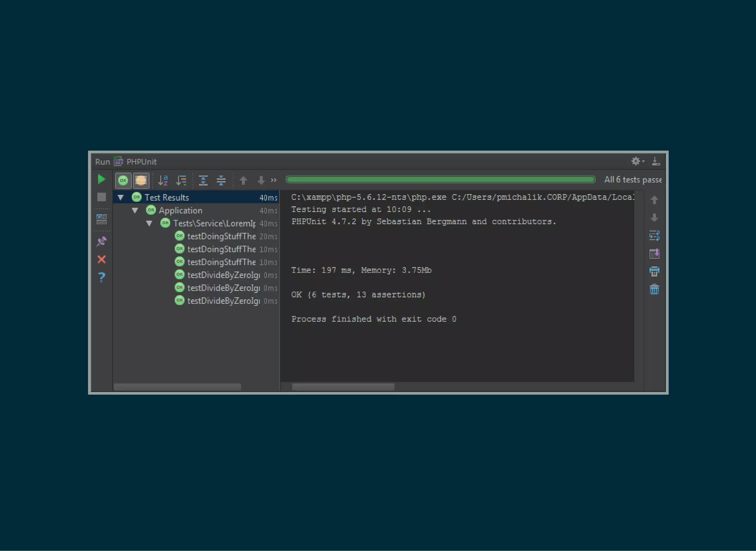
Task: Toggle soft-wrap in console output
Action: point(654,236)
